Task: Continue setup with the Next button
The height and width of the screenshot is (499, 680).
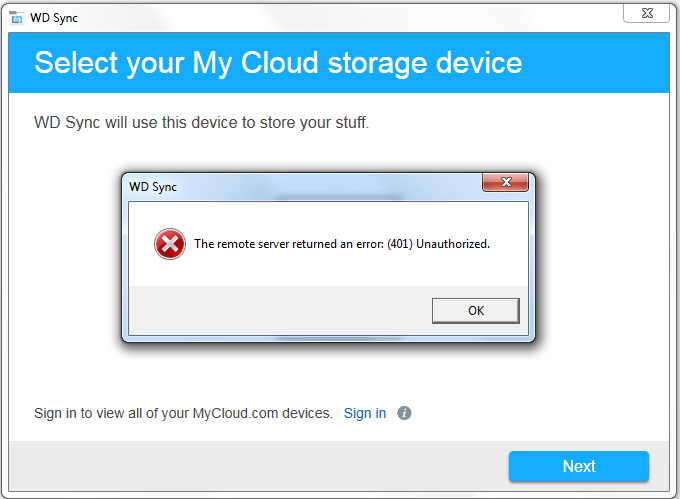Action: pyautogui.click(x=579, y=466)
